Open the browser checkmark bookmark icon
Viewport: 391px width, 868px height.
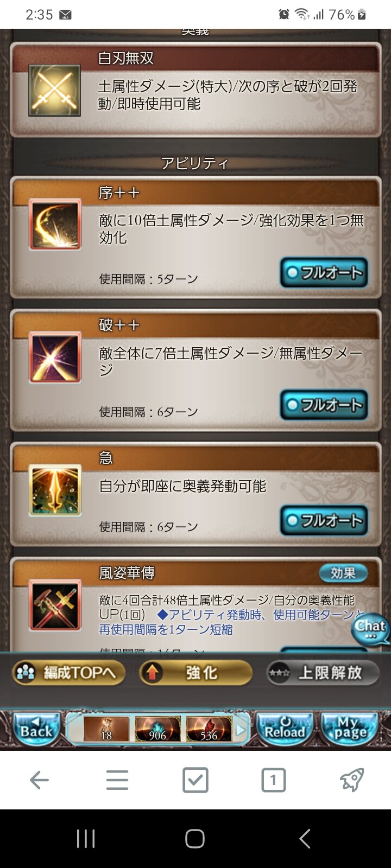[195, 780]
